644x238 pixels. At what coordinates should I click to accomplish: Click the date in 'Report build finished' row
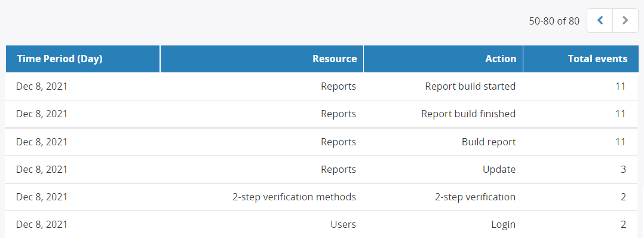tap(41, 114)
